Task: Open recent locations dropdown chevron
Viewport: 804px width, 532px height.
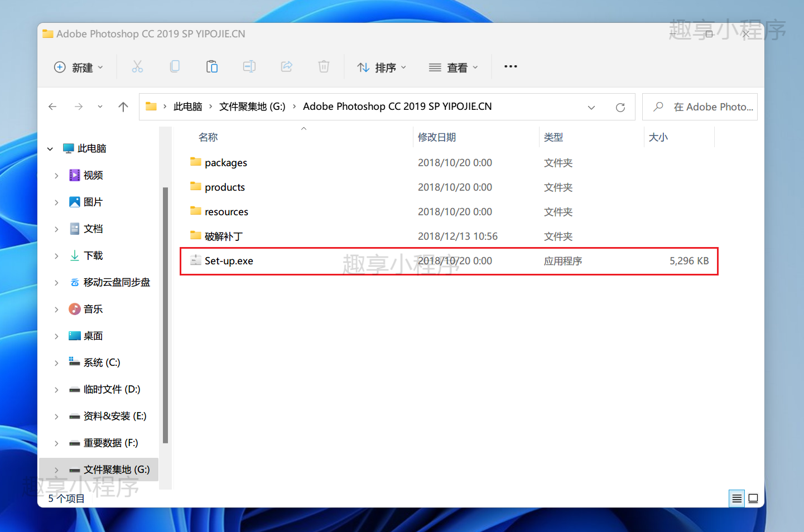Action: coord(100,107)
